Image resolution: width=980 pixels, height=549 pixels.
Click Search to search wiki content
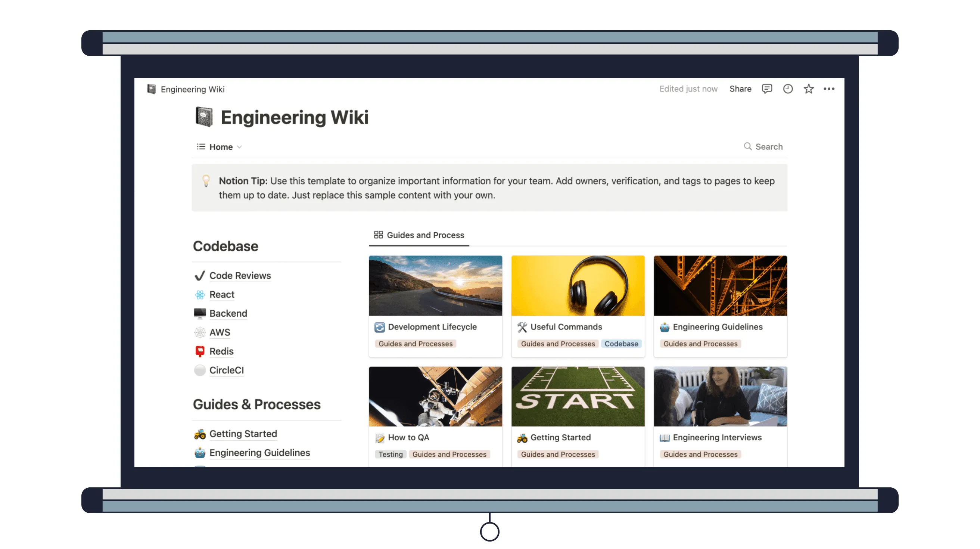coord(763,146)
